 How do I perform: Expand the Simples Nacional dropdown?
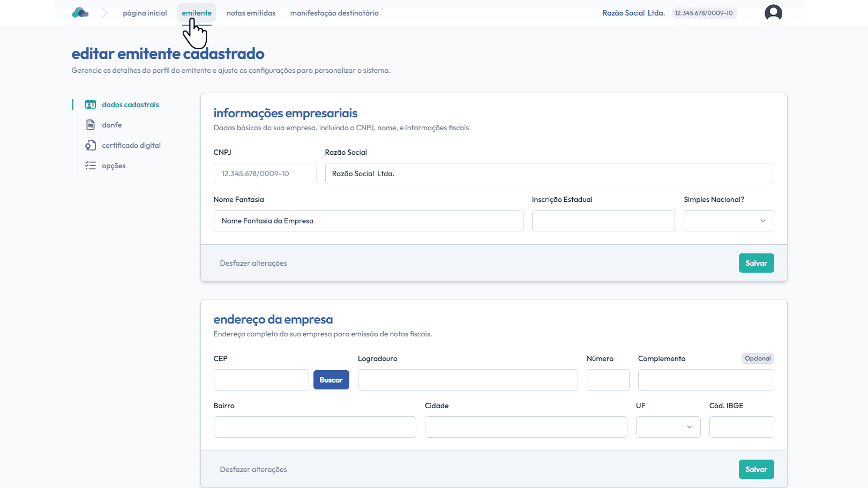click(728, 221)
